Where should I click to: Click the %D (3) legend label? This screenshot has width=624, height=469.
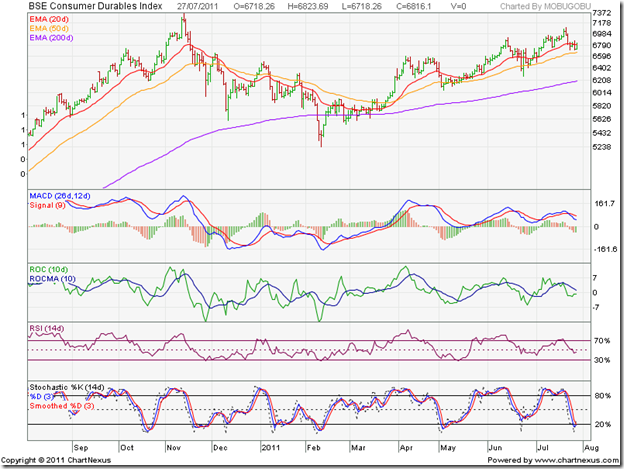(41, 396)
